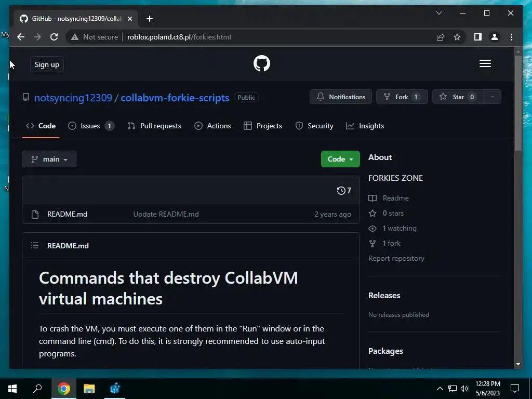532x399 pixels.
Task: Click the 1 watching link
Action: tap(400, 229)
